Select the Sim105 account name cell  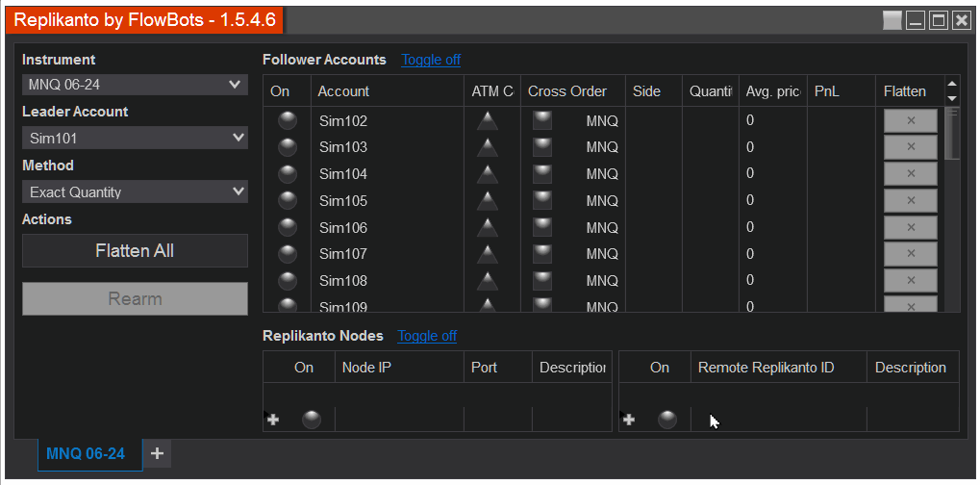tap(388, 200)
